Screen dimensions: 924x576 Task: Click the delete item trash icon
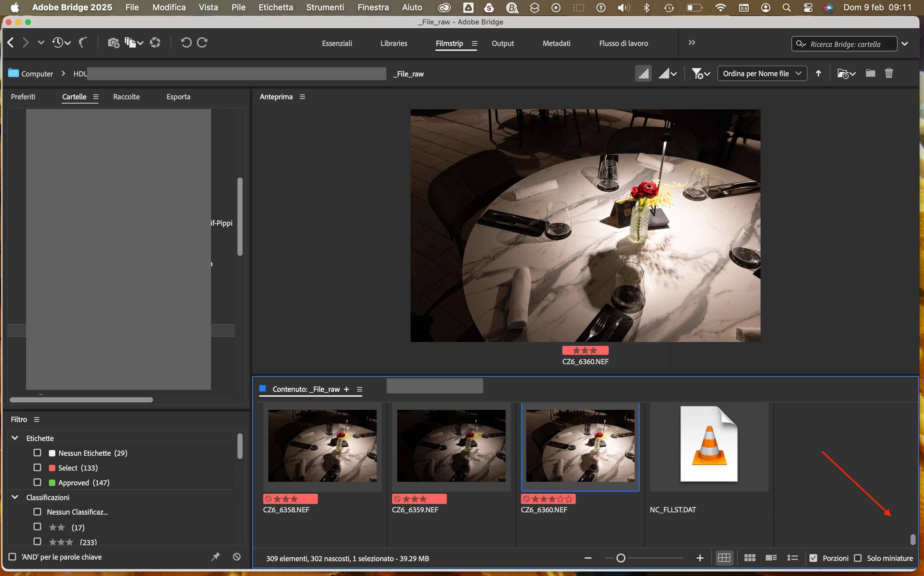[889, 73]
